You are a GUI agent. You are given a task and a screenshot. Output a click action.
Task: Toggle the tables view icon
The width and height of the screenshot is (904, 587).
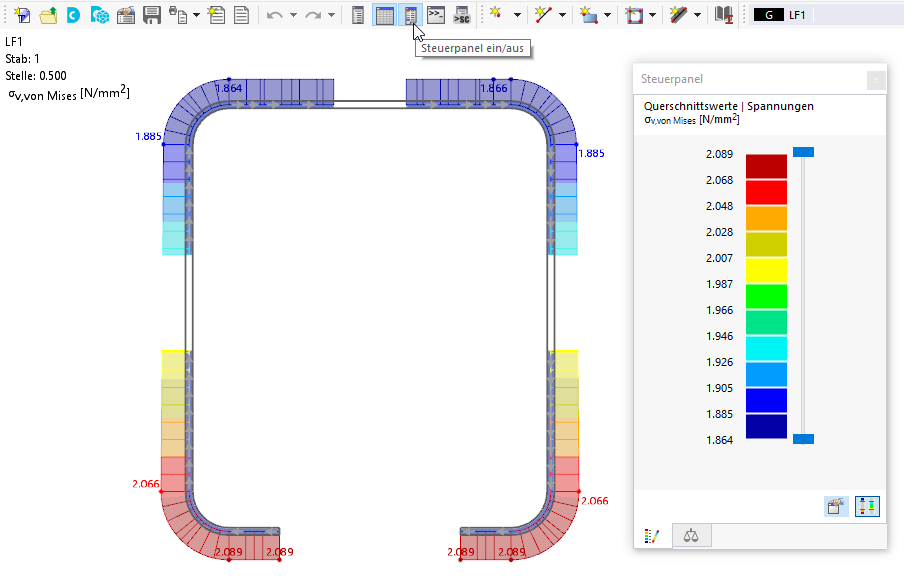pos(385,15)
